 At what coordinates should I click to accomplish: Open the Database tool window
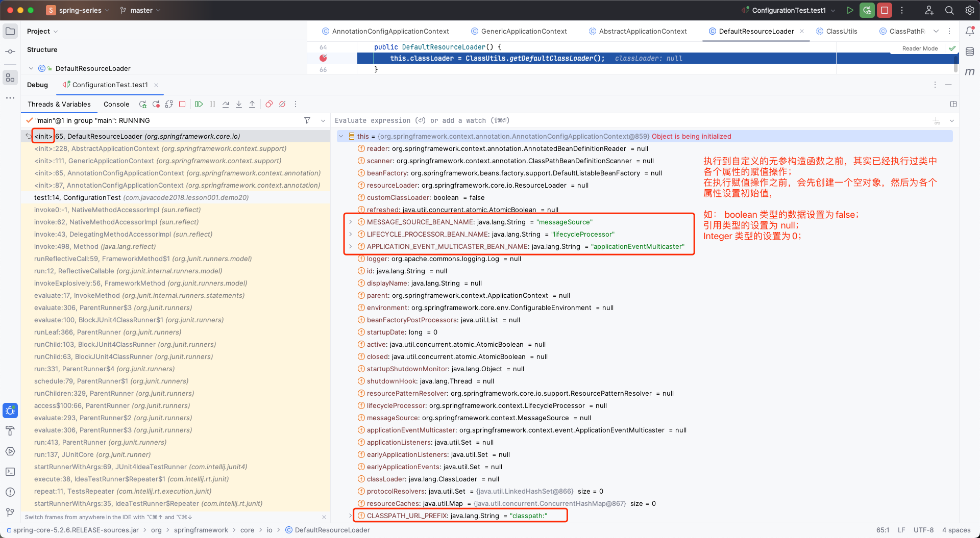coord(970,52)
